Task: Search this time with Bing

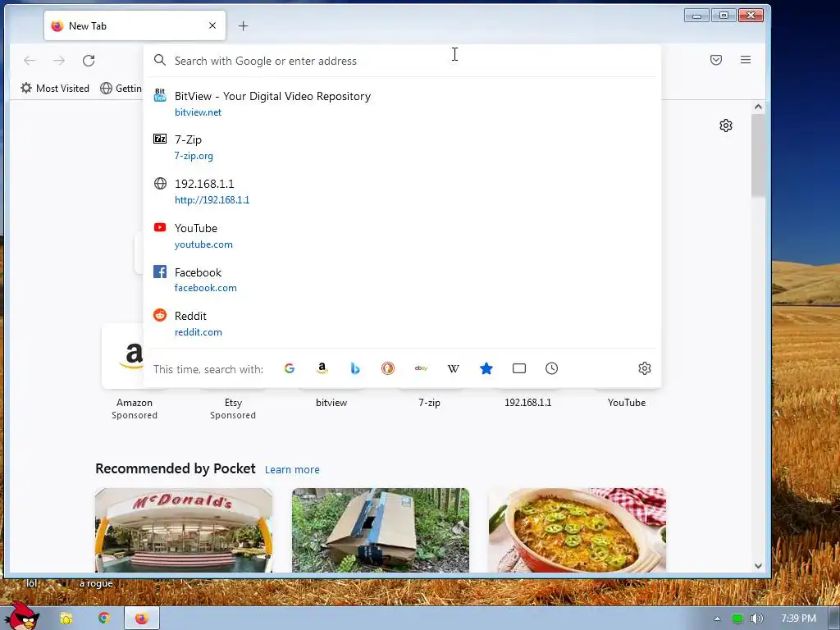Action: click(354, 368)
